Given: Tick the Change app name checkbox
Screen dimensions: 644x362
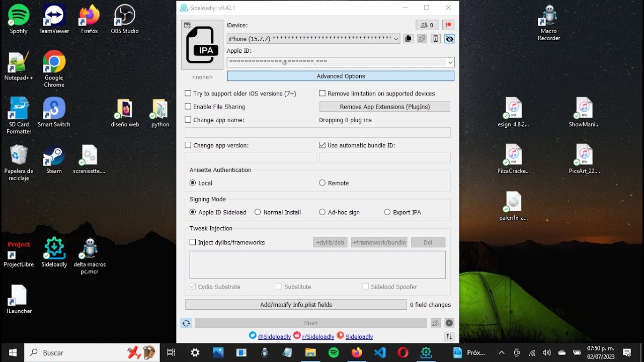Looking at the screenshot, I should tap(188, 120).
